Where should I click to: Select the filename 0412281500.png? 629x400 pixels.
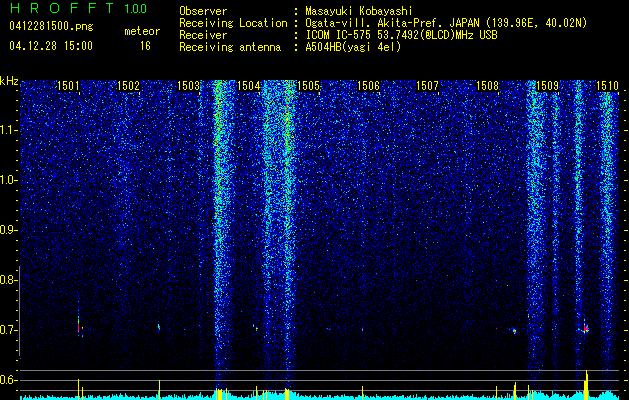point(51,26)
